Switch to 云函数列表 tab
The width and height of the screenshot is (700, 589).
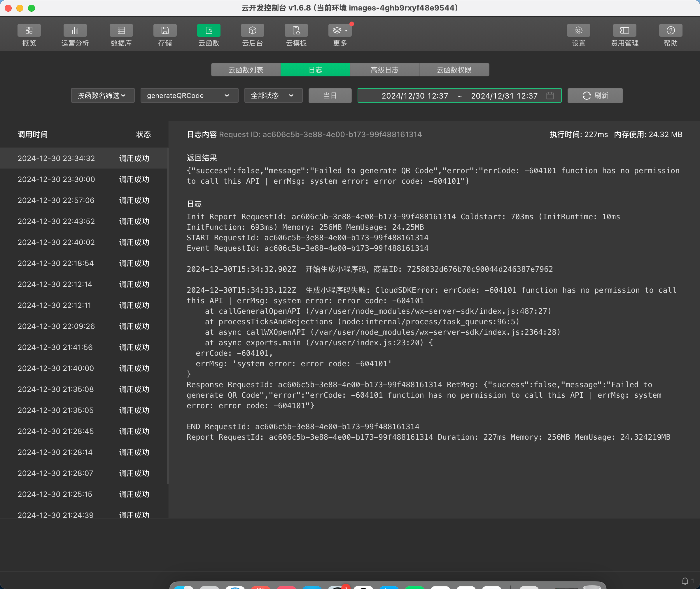click(x=246, y=70)
